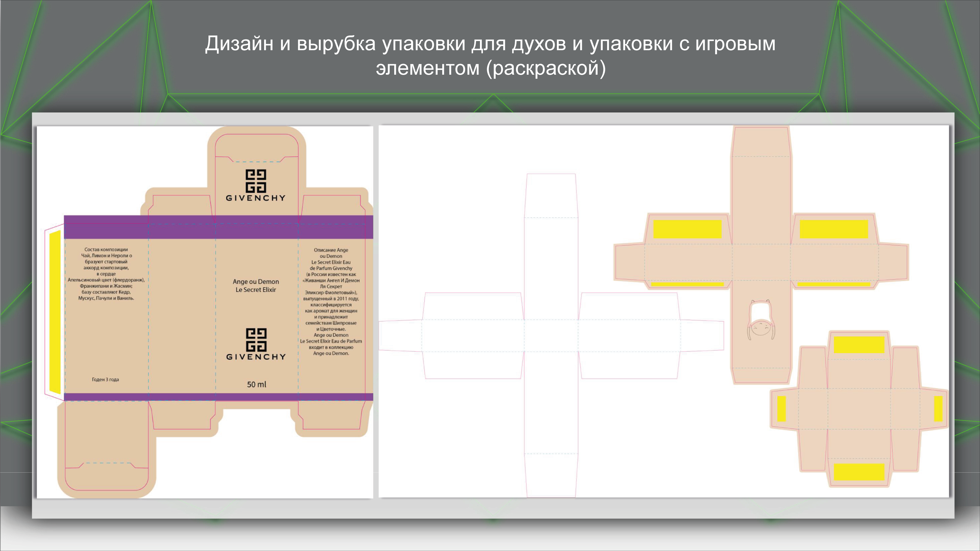Select the cartoon character face drawing
The height and width of the screenshot is (551, 980).
pos(761,320)
